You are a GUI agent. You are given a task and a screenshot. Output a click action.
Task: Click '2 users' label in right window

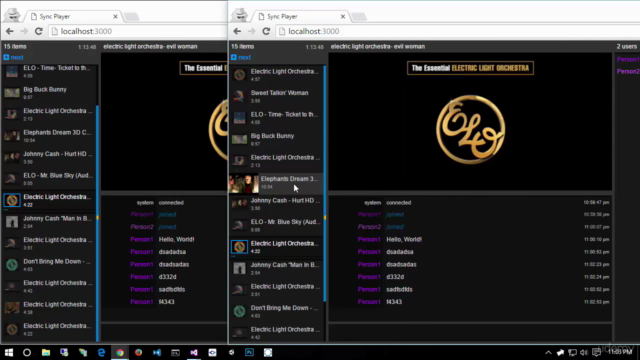click(627, 47)
